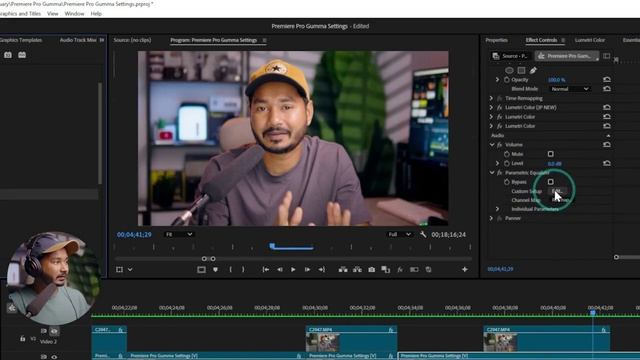This screenshot has height=360, width=640.
Task: Open the Help menu
Action: tap(96, 13)
